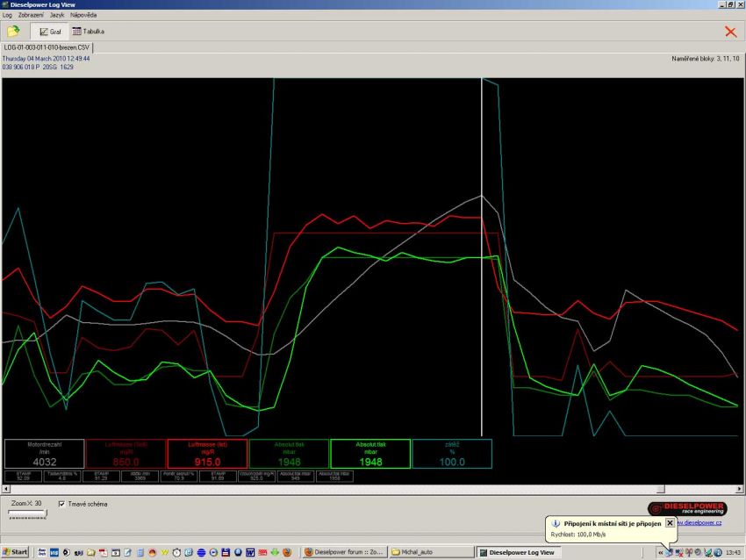This screenshot has height=560, width=746.
Task: Toggle the bright green Absolut tlak channel box
Action: click(x=370, y=454)
